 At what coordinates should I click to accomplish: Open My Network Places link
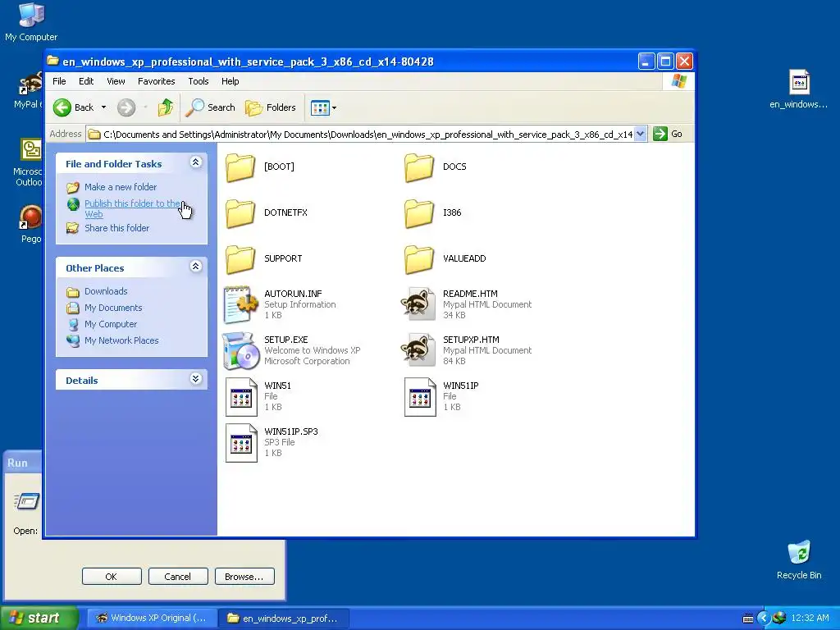pyautogui.click(x=121, y=340)
